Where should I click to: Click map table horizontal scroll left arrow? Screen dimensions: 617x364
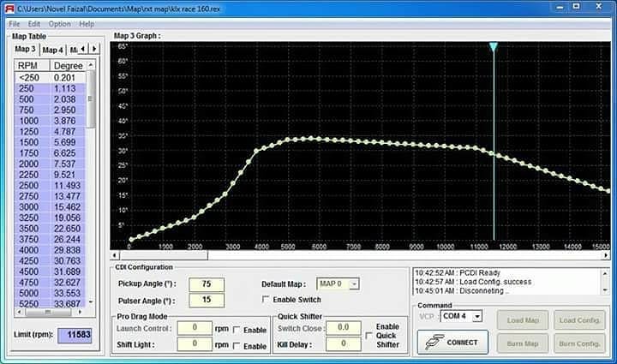click(x=19, y=312)
